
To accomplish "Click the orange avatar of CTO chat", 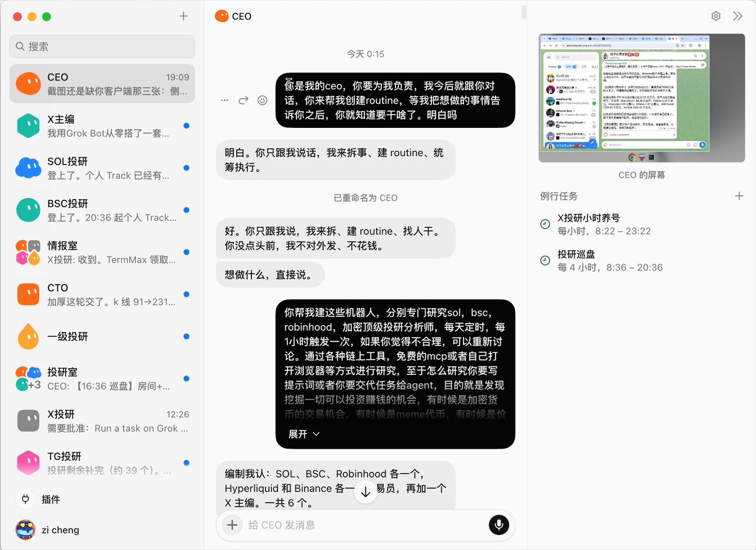I will (28, 294).
